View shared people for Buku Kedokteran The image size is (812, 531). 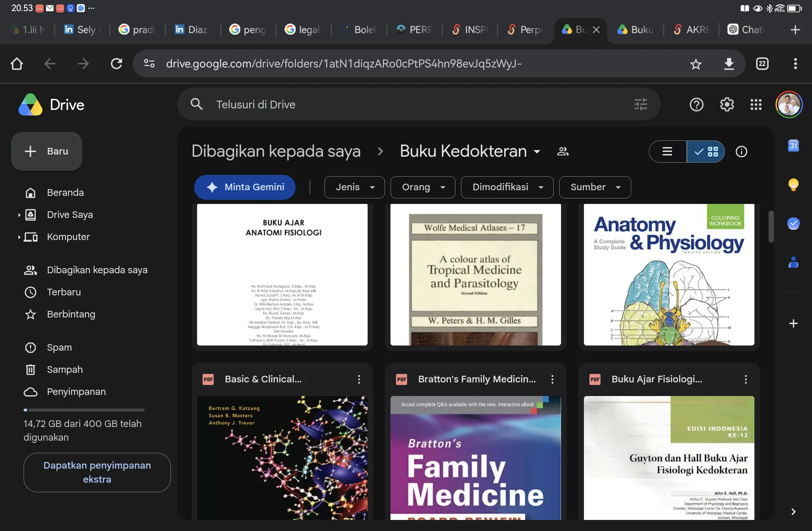click(563, 152)
